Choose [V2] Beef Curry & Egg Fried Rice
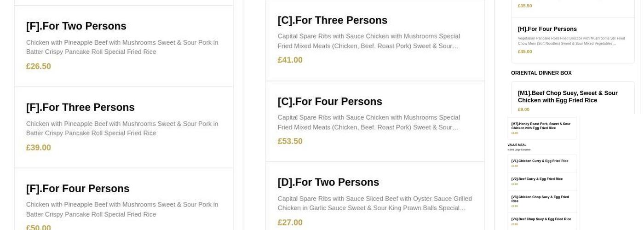Viewport: 644px width, 230px height. pos(537,179)
